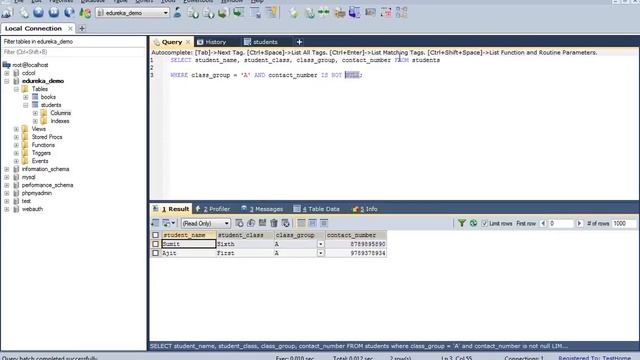Open the 4 Table Data tab
The height and width of the screenshot is (360, 640).
click(x=317, y=209)
